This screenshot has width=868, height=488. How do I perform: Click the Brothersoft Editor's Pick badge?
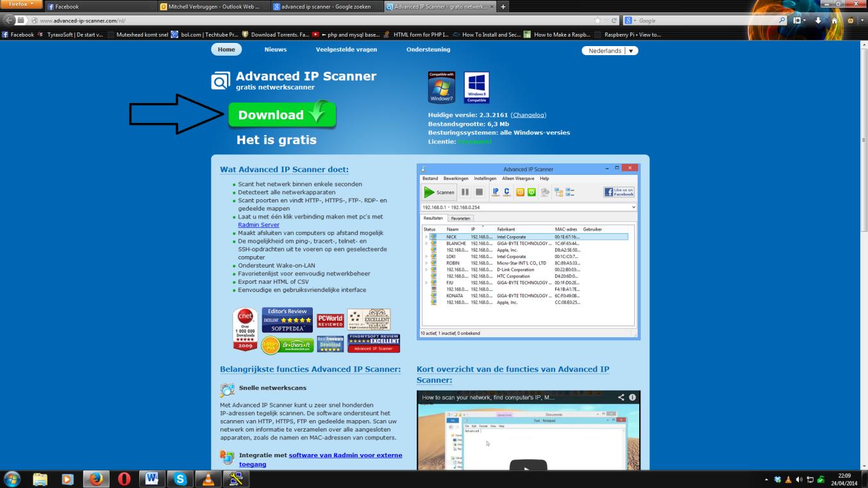[x=287, y=345]
